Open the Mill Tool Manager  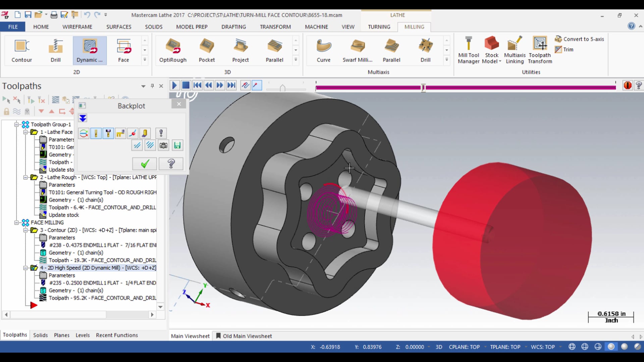(x=469, y=50)
